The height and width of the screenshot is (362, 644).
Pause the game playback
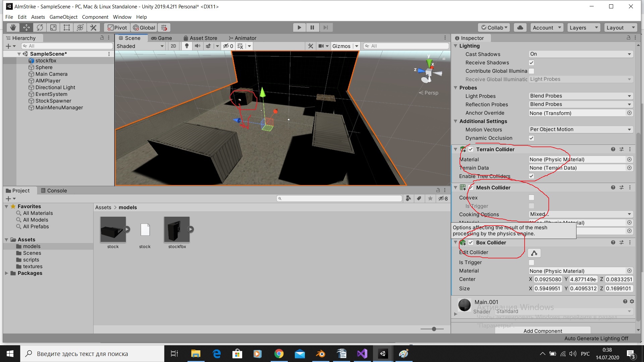tap(312, 27)
